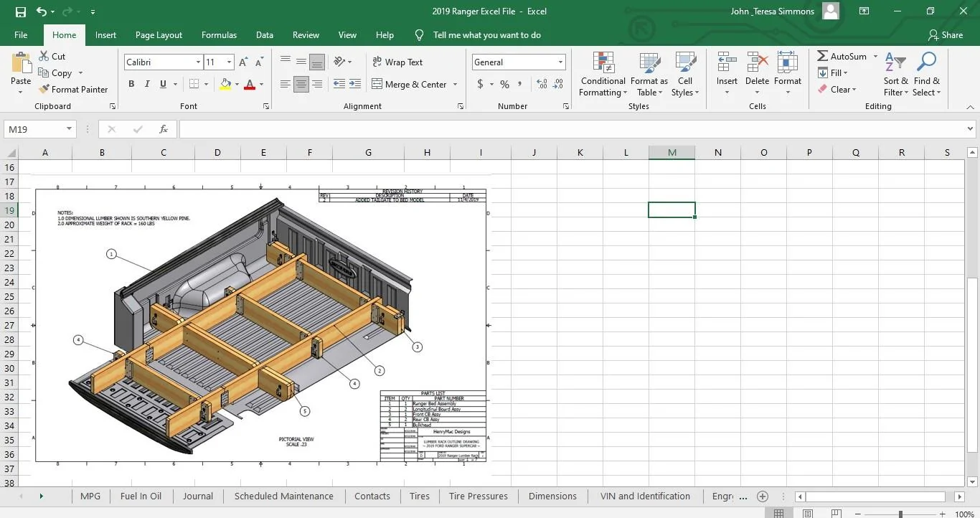This screenshot has height=518, width=980.
Task: Select the truck bed drawing image
Action: click(261, 325)
